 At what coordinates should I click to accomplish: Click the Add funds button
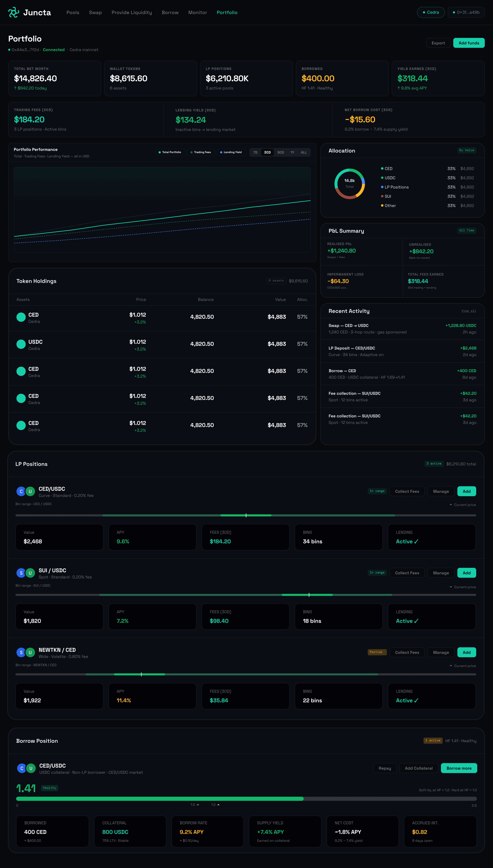469,43
